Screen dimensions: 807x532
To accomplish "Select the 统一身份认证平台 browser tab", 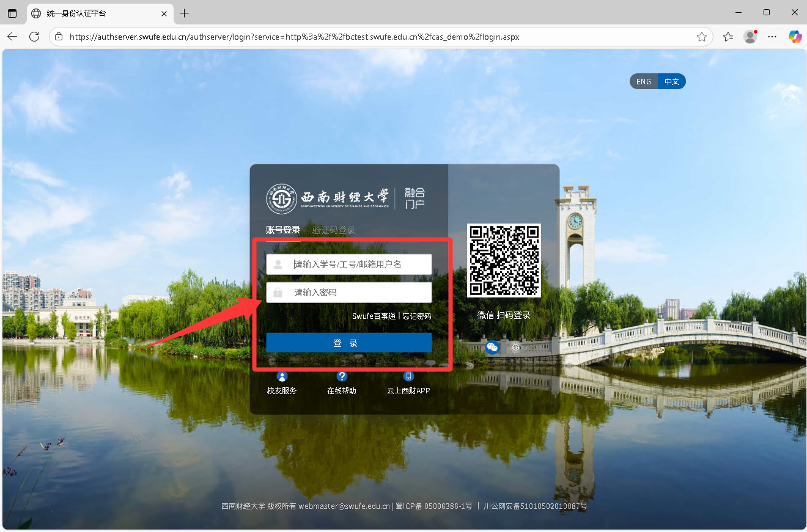I will [x=100, y=13].
